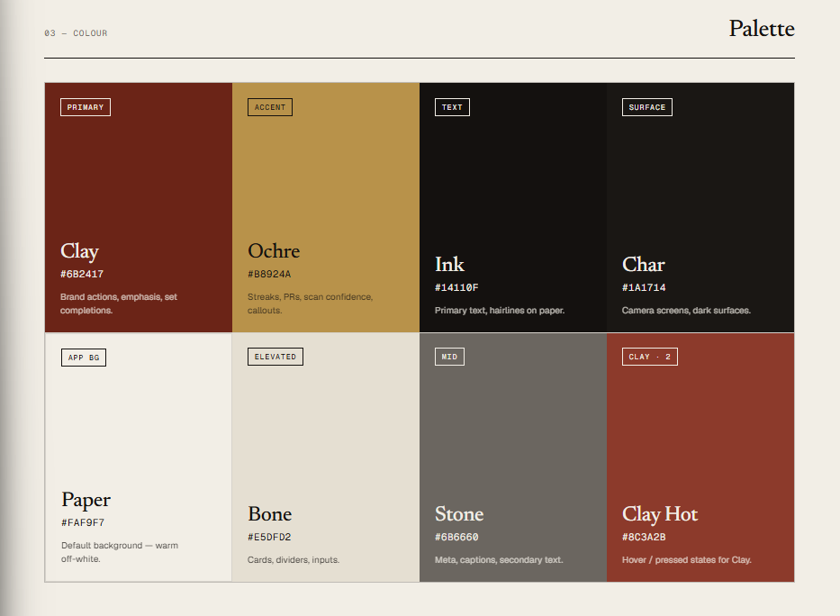The image size is (840, 616).
Task: Pick the Stone colour swatch card
Action: pyautogui.click(x=513, y=457)
